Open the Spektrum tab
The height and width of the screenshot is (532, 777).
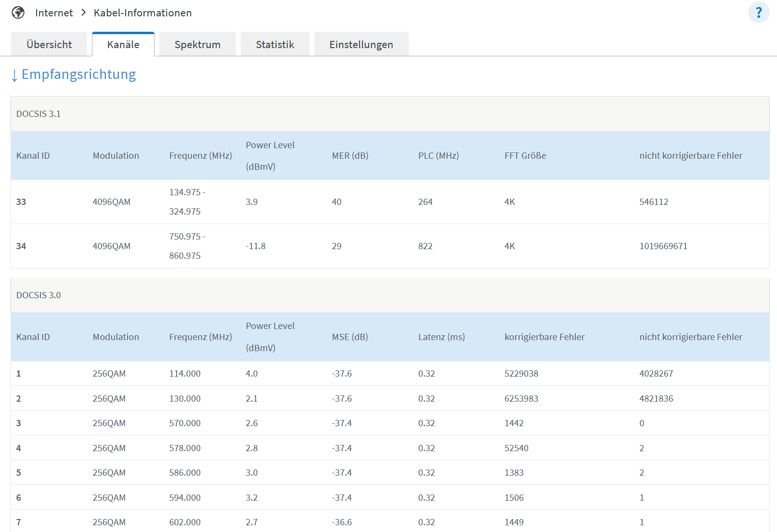click(x=197, y=44)
